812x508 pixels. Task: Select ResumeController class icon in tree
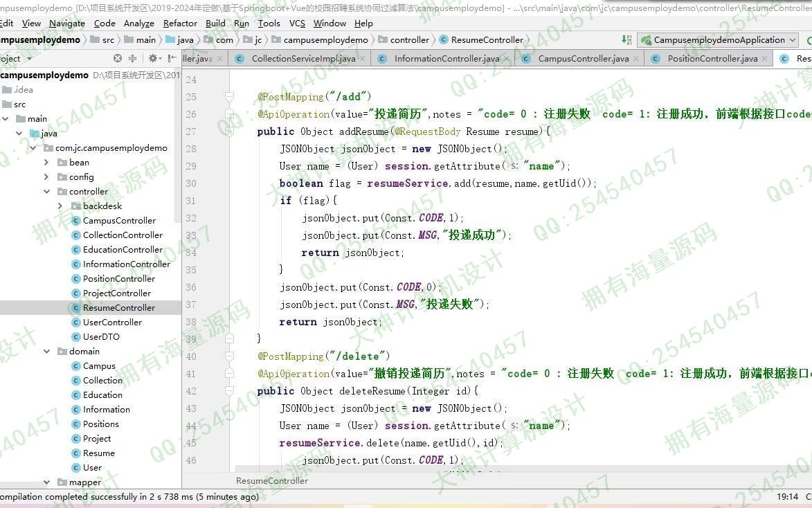(x=75, y=307)
